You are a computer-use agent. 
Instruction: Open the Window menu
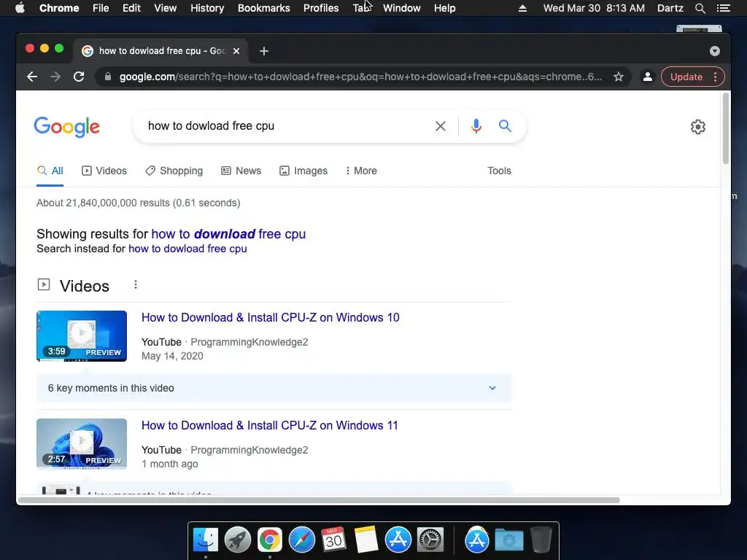click(402, 8)
